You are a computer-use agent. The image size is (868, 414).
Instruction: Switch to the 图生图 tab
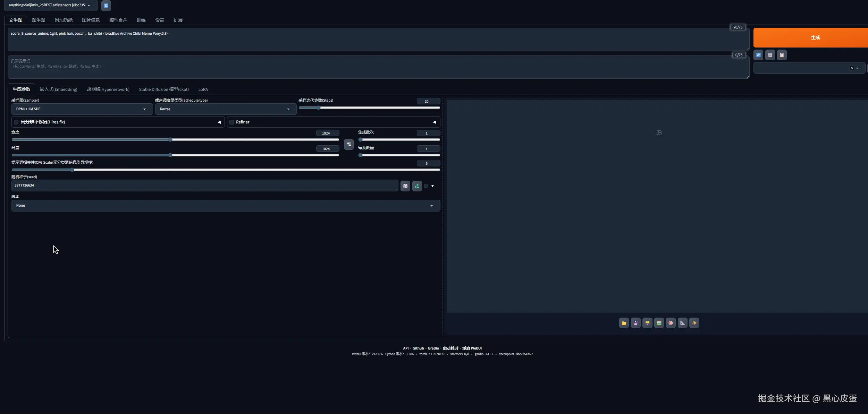pyautogui.click(x=38, y=20)
